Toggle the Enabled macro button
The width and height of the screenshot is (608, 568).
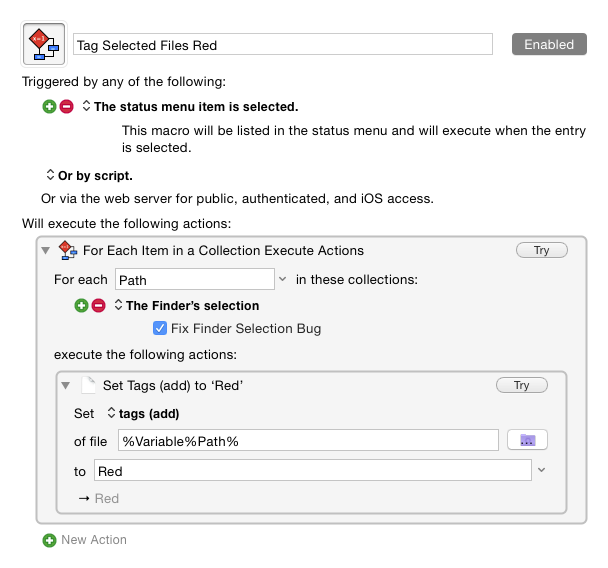(x=549, y=44)
